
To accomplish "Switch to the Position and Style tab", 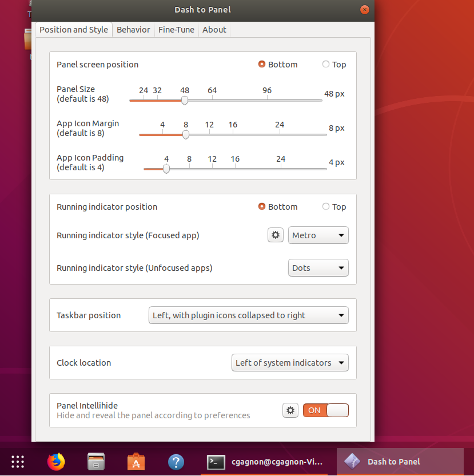I will pos(74,30).
